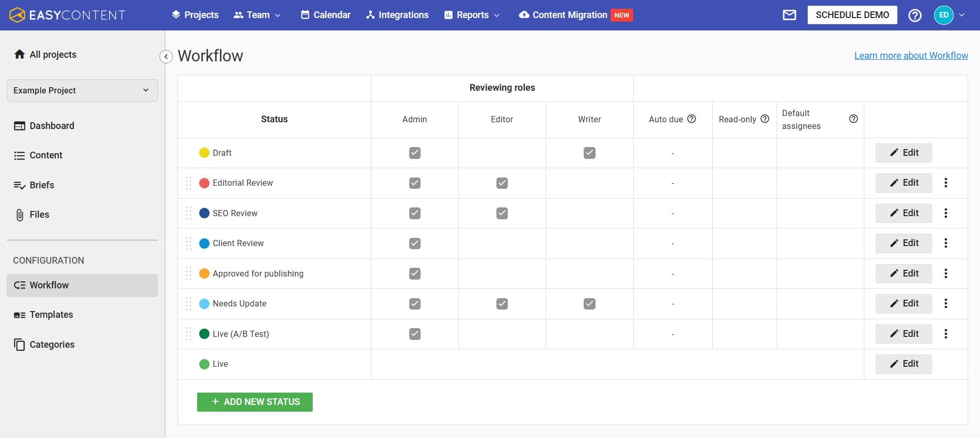The height and width of the screenshot is (438, 980).
Task: Click the mail envelope icon in header
Action: (x=789, y=15)
